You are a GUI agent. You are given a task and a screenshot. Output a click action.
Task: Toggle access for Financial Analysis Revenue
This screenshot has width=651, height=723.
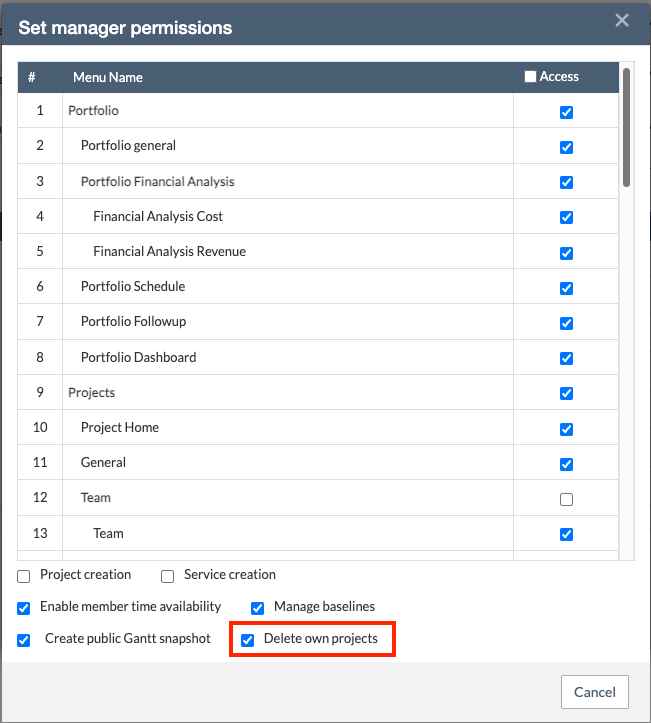566,253
